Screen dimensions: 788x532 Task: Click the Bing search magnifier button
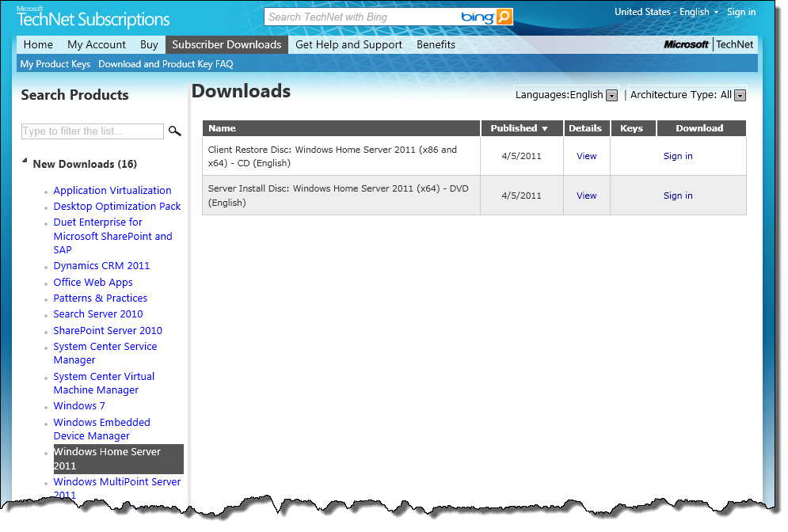[504, 17]
